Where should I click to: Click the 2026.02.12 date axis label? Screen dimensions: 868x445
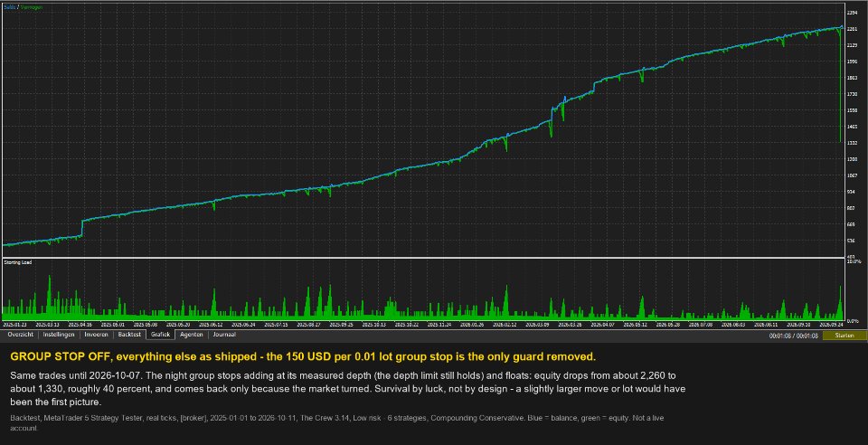coord(504,325)
